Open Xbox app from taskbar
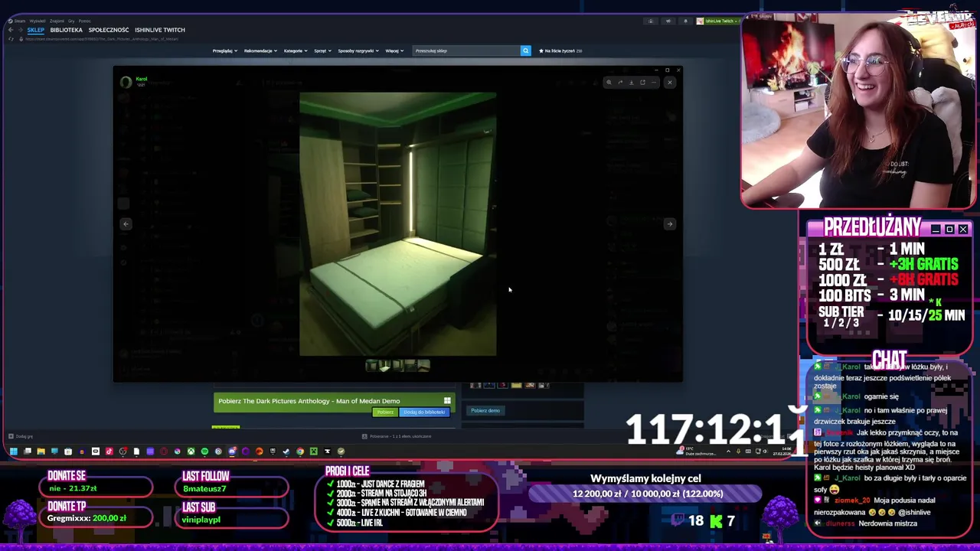The height and width of the screenshot is (551, 980). (191, 452)
